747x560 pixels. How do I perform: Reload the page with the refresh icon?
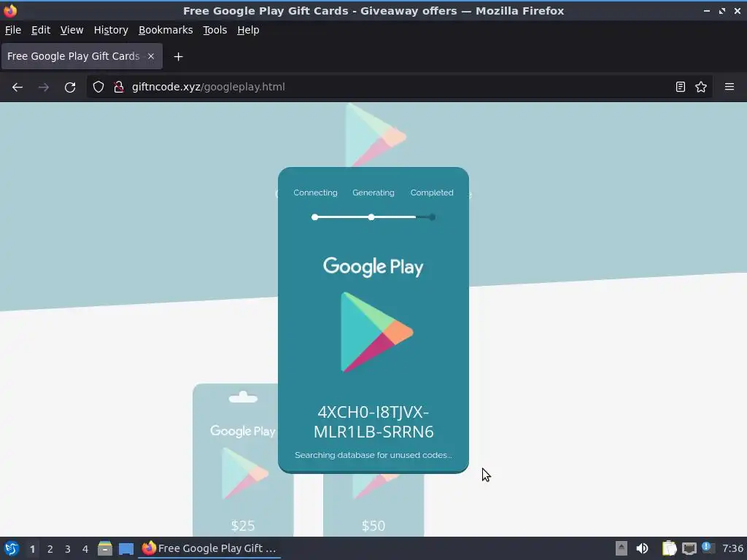tap(70, 87)
